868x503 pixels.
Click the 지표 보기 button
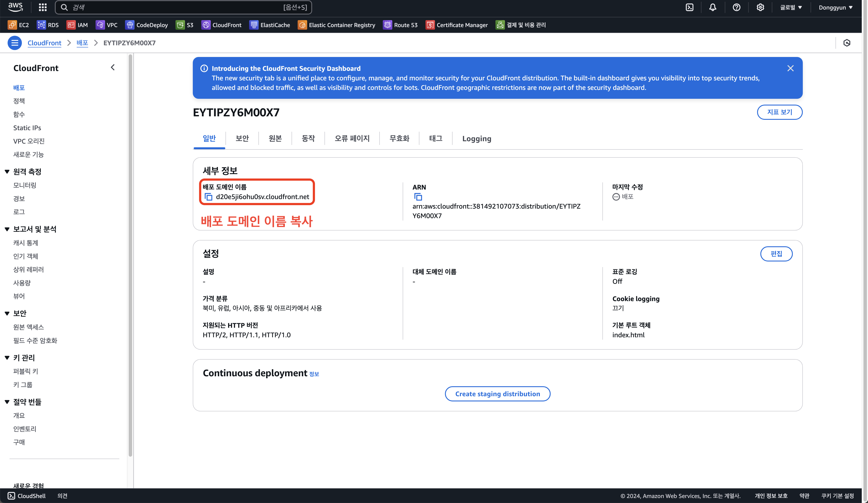coord(779,112)
